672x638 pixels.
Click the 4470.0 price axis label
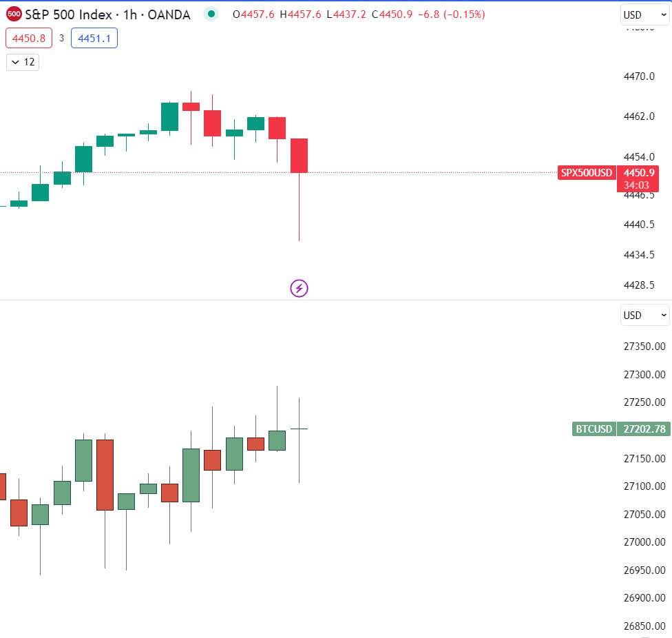(639, 76)
